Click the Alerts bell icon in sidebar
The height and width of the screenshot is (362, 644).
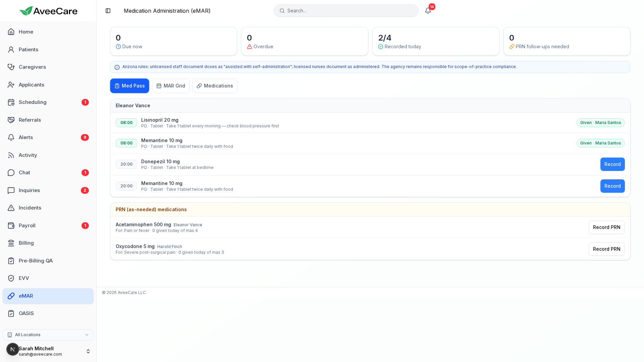(x=11, y=137)
